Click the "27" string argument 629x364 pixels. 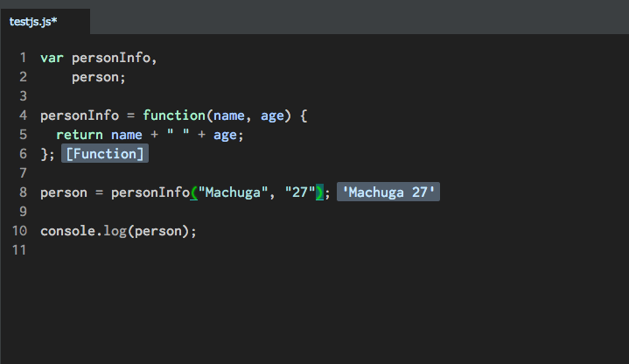[x=299, y=192]
